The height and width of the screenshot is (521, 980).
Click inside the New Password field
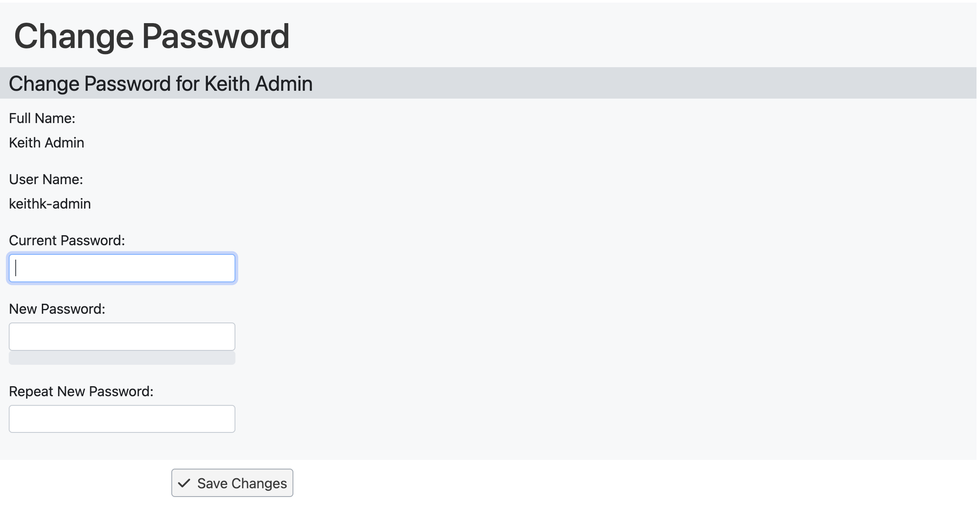[122, 336]
